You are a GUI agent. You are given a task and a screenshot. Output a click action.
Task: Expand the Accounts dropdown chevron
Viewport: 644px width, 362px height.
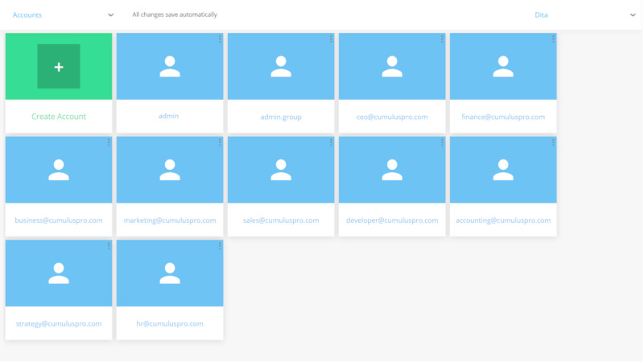tap(110, 15)
